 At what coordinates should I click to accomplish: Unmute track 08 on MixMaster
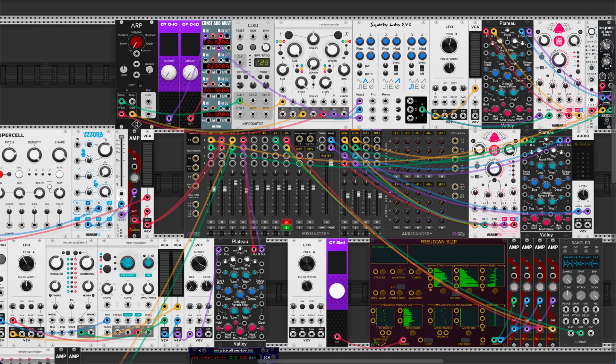click(286, 222)
